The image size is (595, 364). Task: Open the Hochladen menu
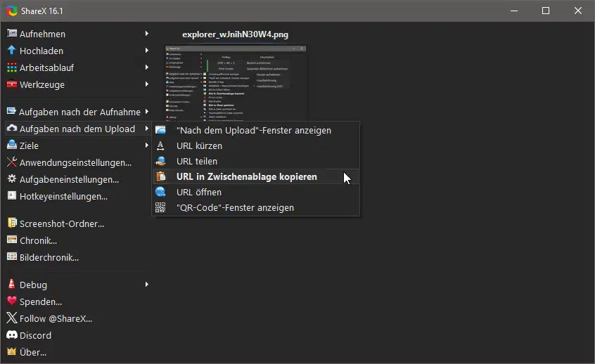[78, 51]
